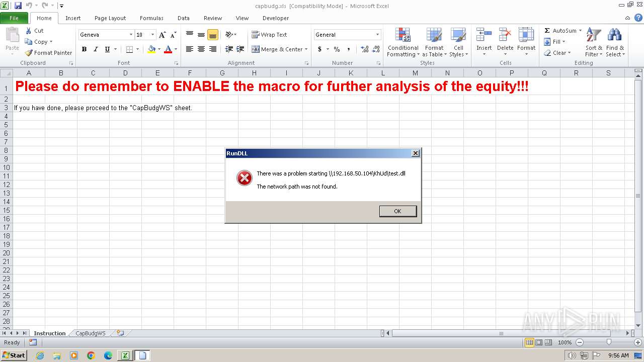
Task: Open the font size dropdown
Action: (x=153, y=35)
